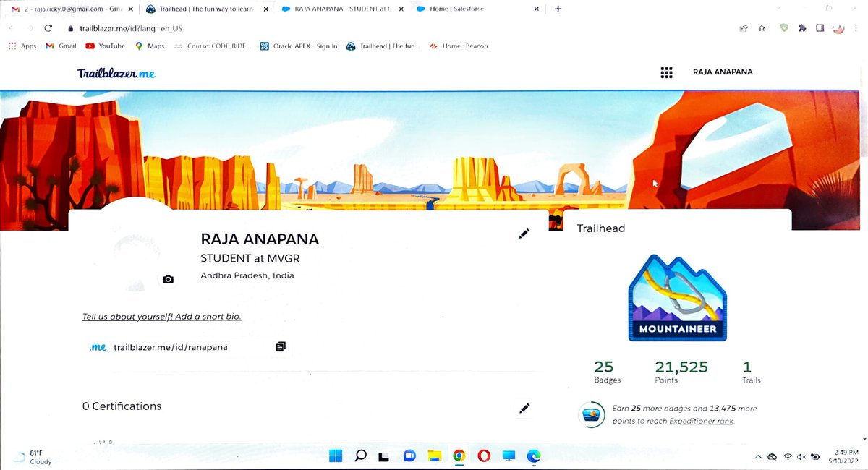
Task: Open the Oracle APEX Sign In bookmark
Action: [299, 46]
